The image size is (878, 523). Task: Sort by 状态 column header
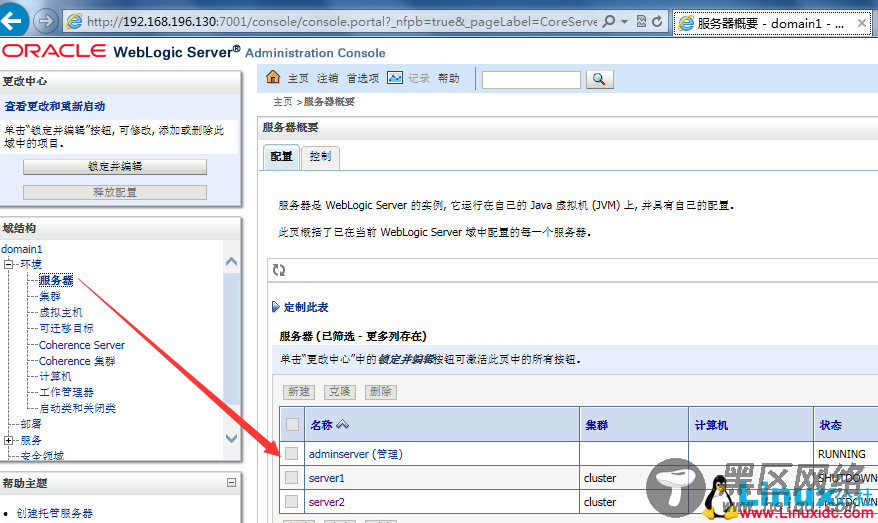830,425
